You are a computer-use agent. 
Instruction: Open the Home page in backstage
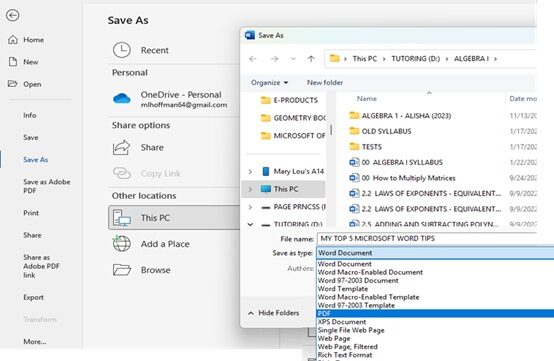[26, 40]
